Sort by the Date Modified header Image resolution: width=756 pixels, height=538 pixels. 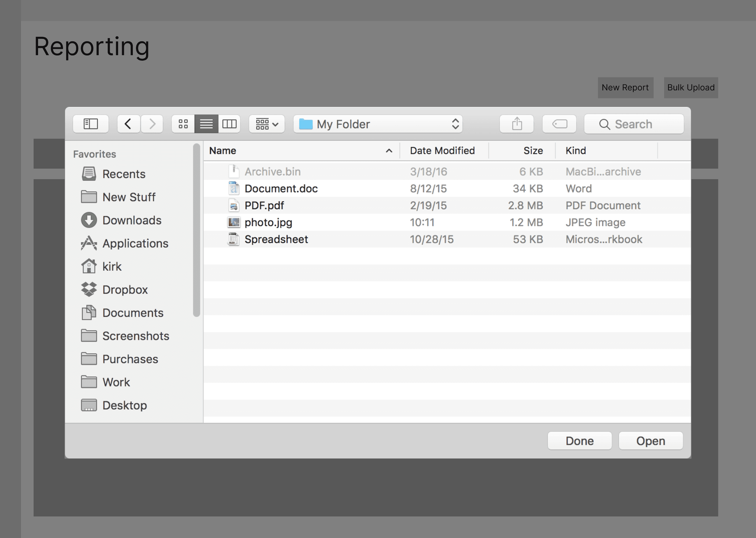pos(442,151)
